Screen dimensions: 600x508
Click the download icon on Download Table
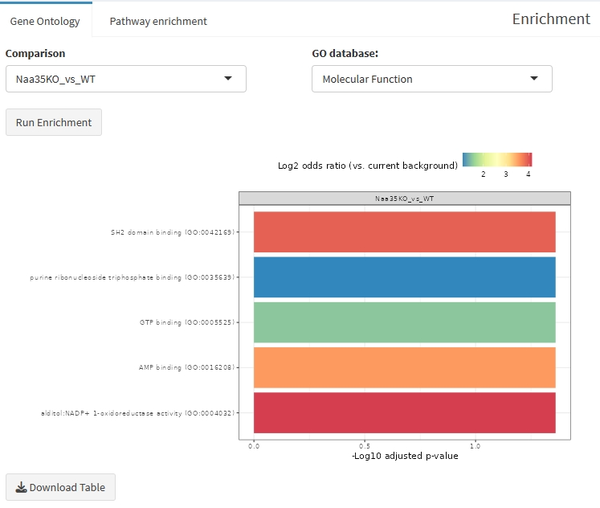(x=21, y=488)
